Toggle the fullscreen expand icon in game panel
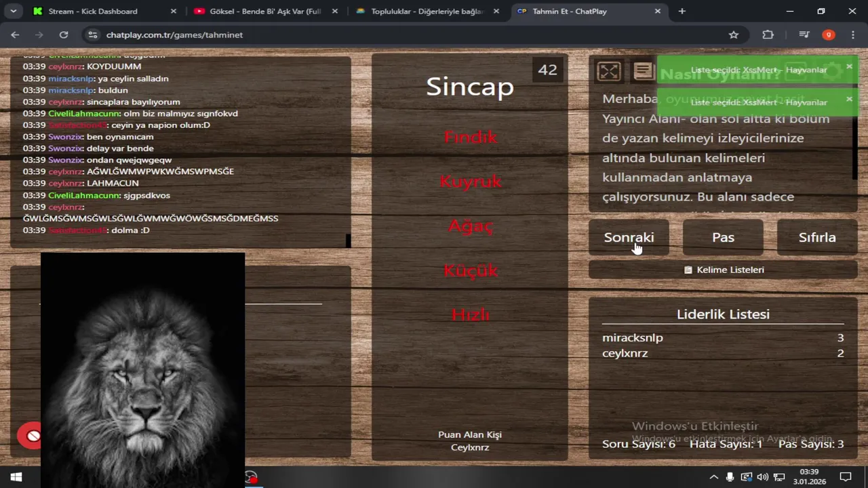The image size is (868, 488). 608,70
